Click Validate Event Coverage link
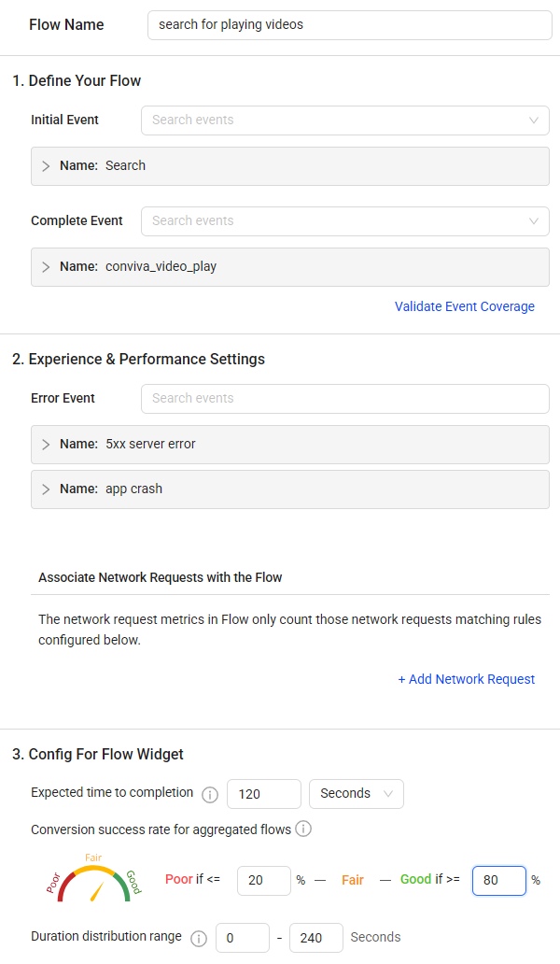 pos(464,306)
